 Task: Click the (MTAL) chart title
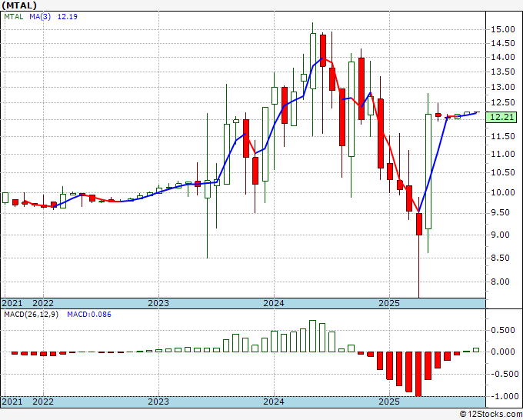click(x=19, y=5)
